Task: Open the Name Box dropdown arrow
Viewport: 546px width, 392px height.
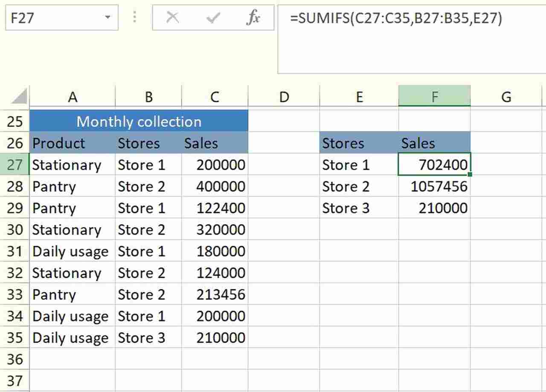Action: click(107, 18)
